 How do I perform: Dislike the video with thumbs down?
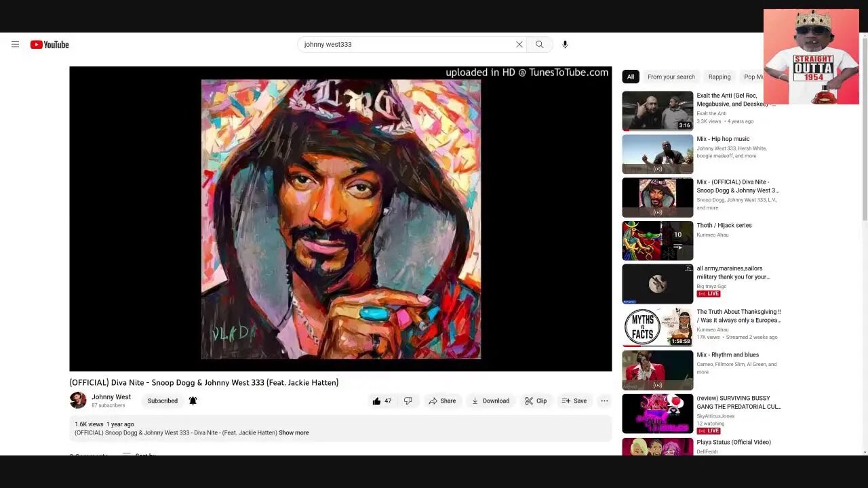pyautogui.click(x=408, y=401)
